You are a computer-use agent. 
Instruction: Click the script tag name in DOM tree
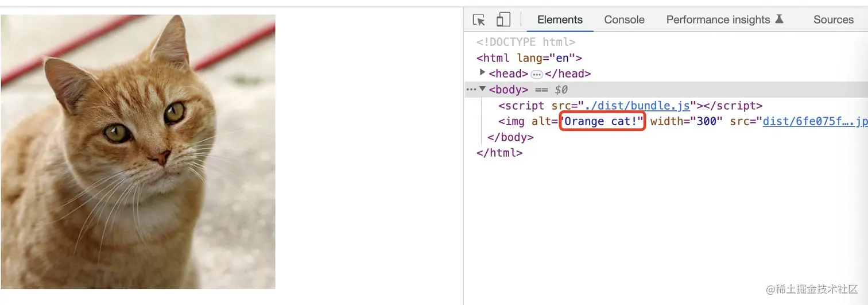tap(524, 106)
